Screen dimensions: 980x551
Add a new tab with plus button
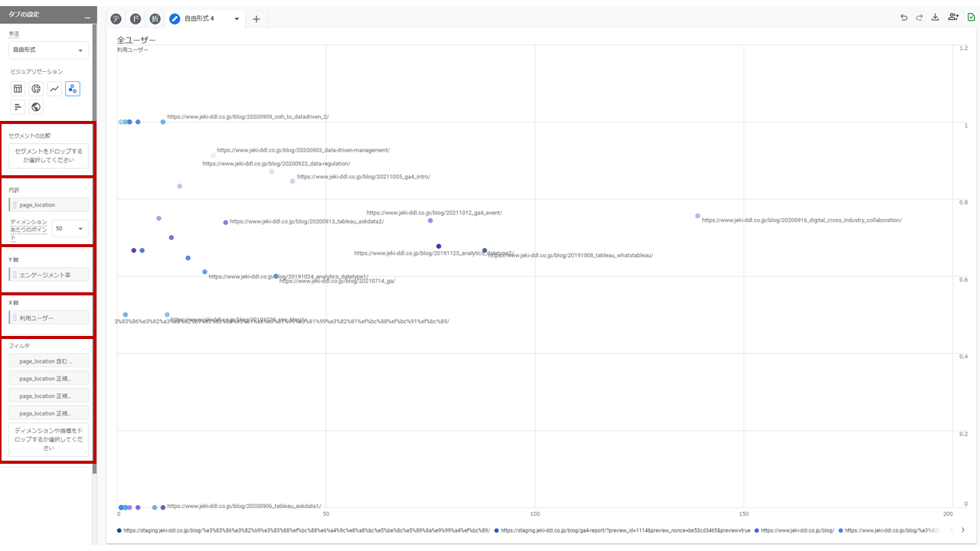tap(256, 18)
